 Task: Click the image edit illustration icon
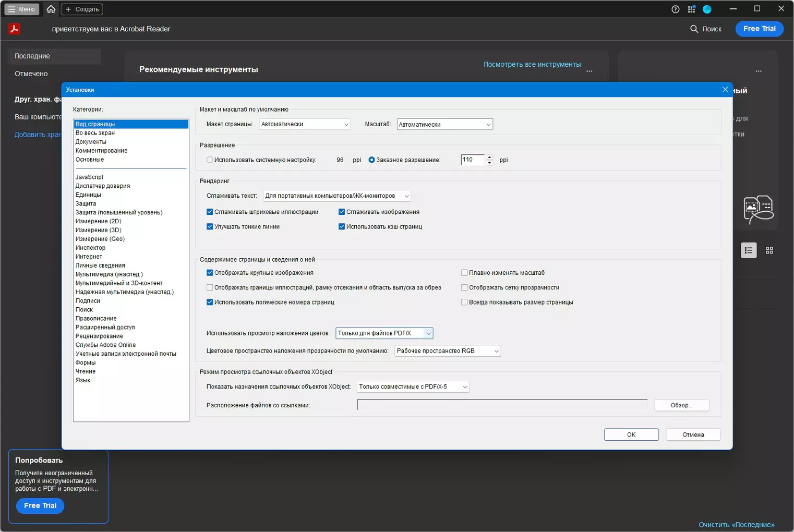click(x=758, y=210)
